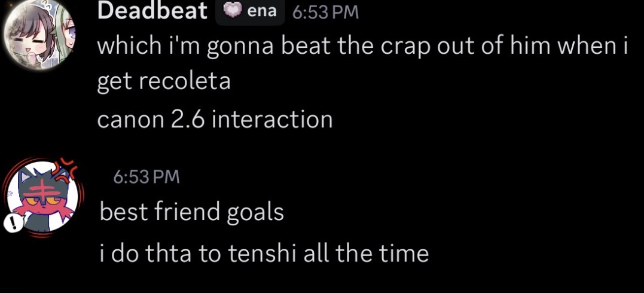644x293 pixels.
Task: Click the 6:53 PM timestamp beside Deadbeat
Action: click(x=325, y=12)
